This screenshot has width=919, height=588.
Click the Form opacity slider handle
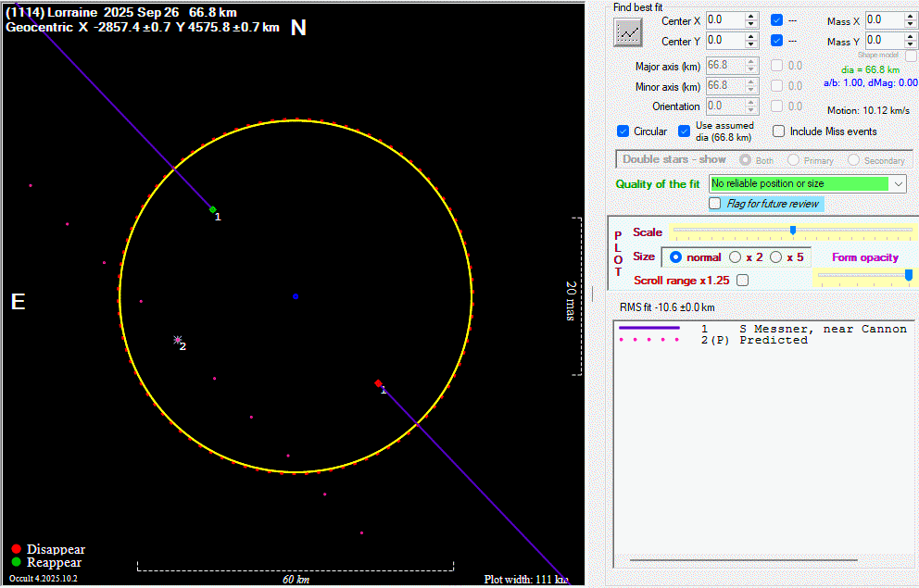pyautogui.click(x=908, y=275)
